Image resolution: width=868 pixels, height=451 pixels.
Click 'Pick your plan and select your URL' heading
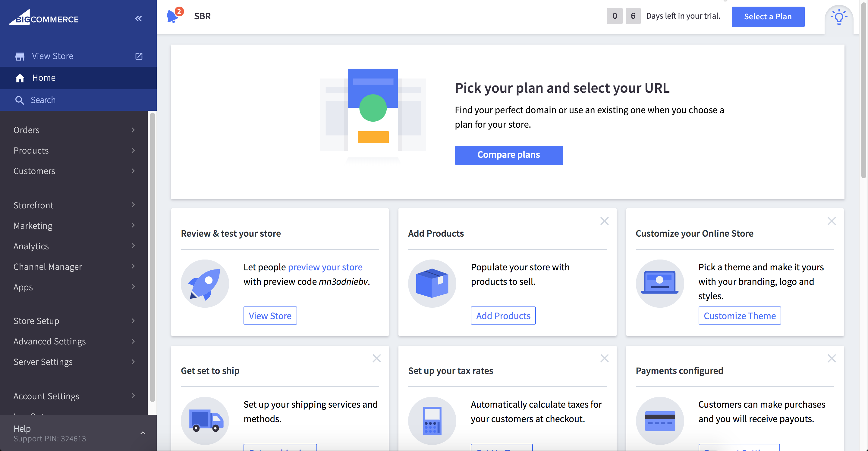click(562, 88)
